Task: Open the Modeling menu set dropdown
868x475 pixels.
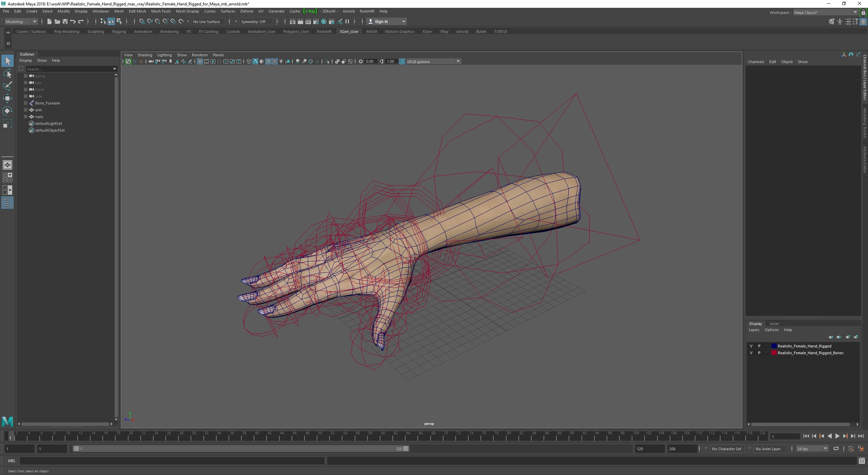Action: (x=21, y=21)
